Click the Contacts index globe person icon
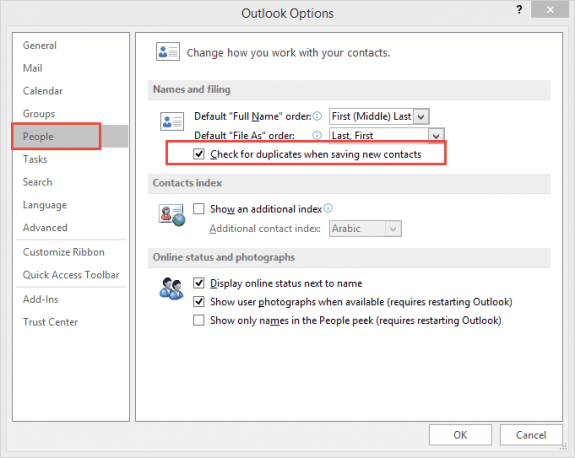 coord(172,215)
